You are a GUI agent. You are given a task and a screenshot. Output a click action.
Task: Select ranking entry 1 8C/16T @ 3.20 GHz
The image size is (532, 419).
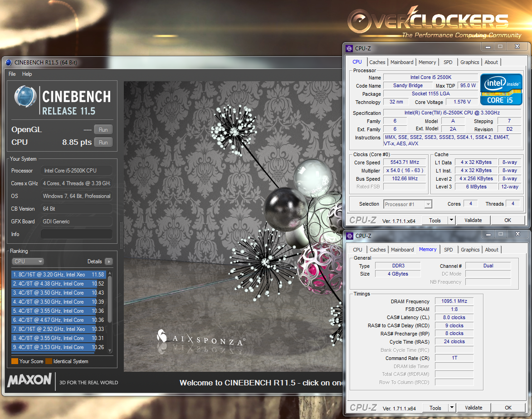(x=59, y=274)
